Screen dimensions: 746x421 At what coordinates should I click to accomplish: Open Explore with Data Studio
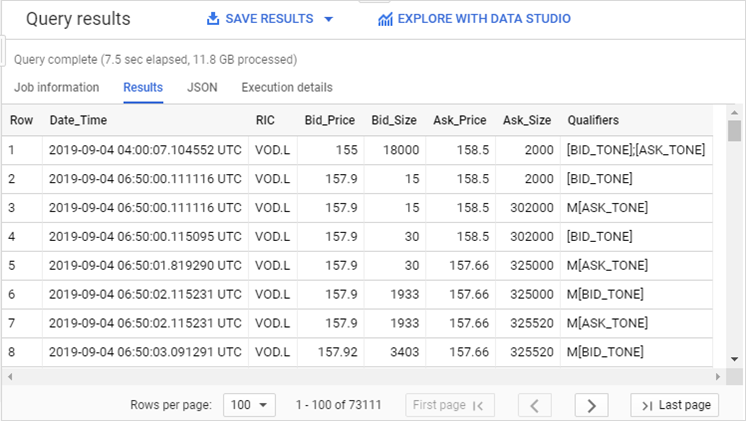tap(484, 19)
